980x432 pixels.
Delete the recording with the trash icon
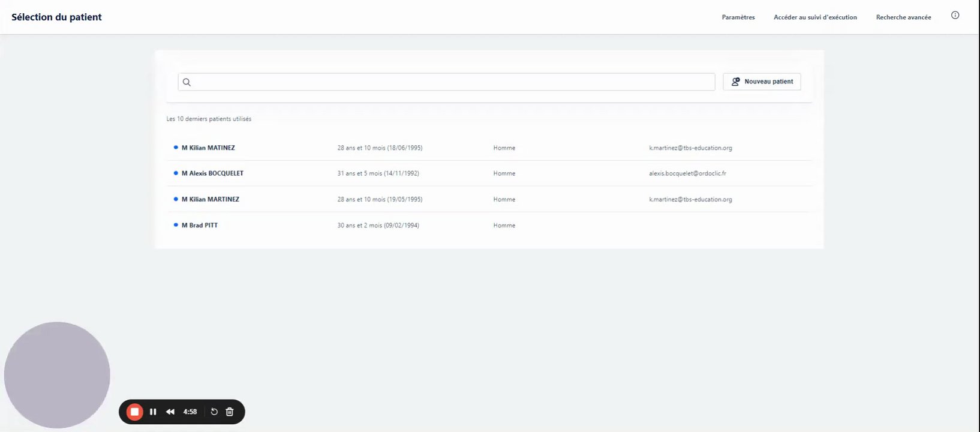[x=230, y=412]
